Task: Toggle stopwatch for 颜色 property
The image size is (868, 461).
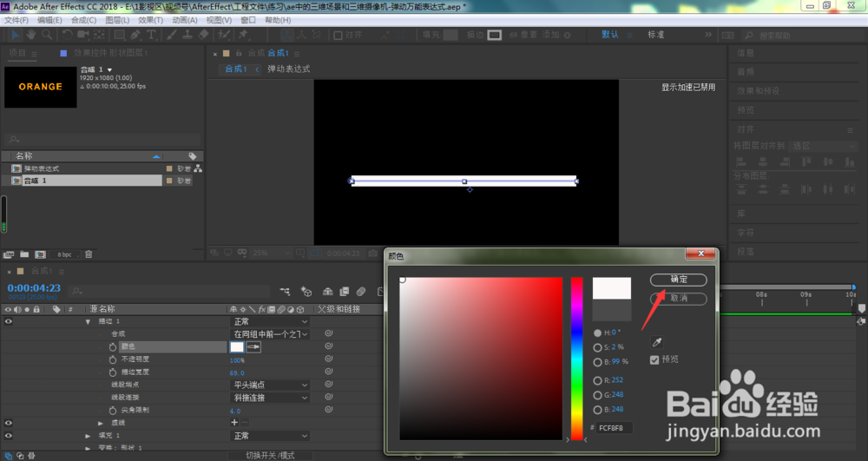Action: point(112,346)
